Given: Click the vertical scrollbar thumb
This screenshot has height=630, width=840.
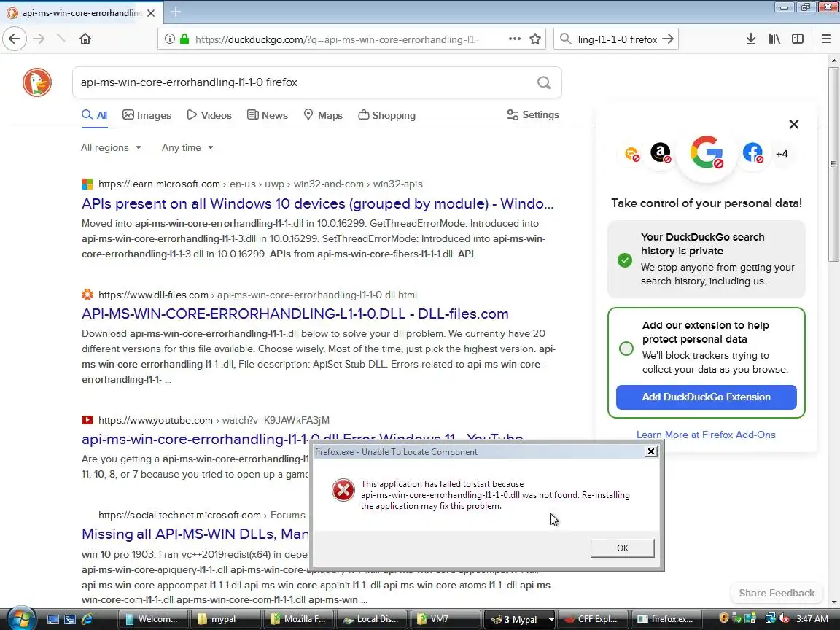Looking at the screenshot, I should click(833, 163).
